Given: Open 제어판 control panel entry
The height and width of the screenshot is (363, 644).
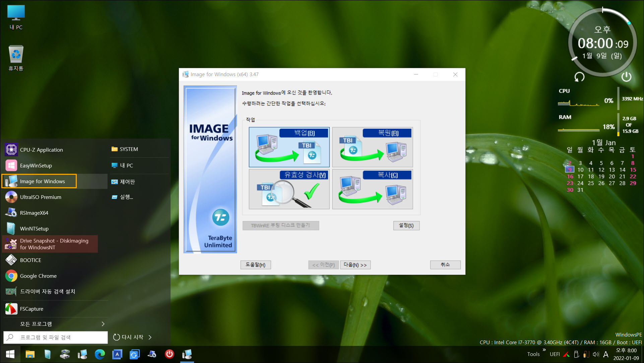Looking at the screenshot, I should 139,182.
